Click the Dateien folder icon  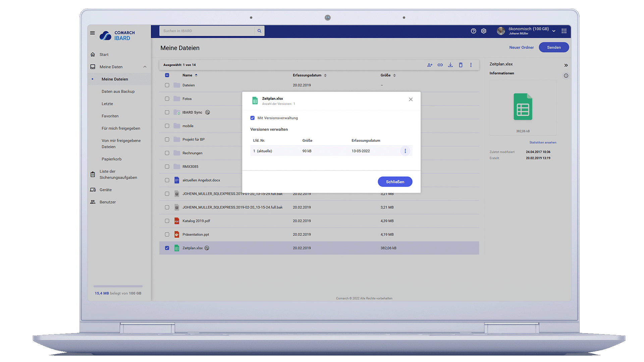point(177,85)
